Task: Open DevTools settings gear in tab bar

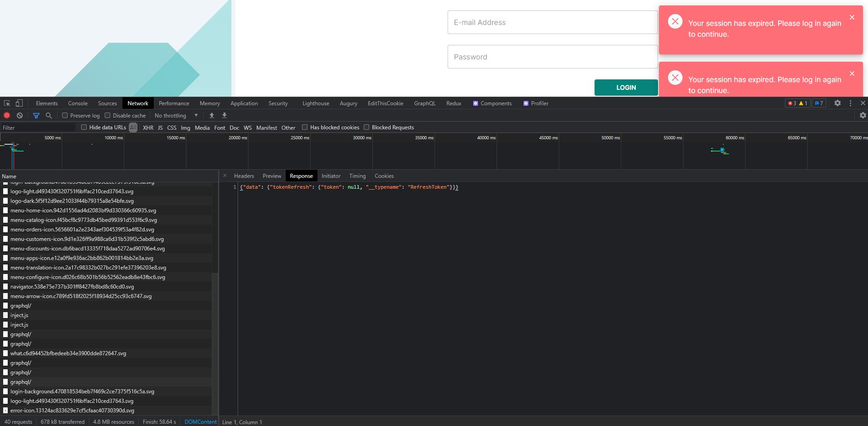Action: [x=838, y=103]
